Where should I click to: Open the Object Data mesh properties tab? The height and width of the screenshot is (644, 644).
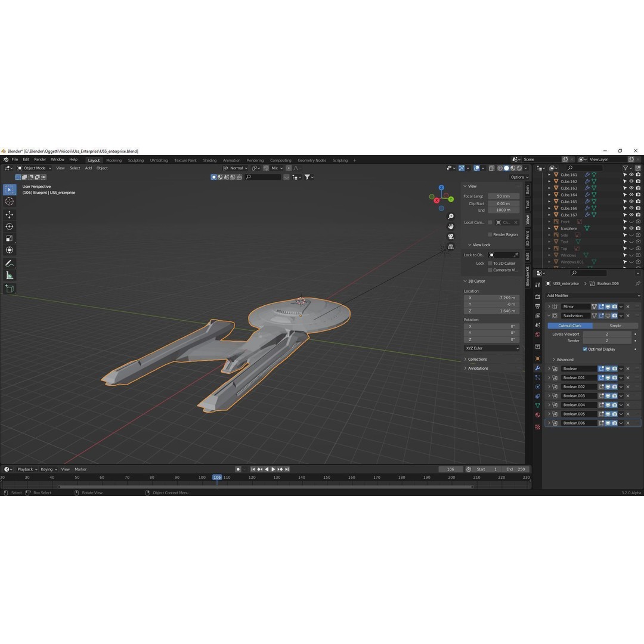538,405
